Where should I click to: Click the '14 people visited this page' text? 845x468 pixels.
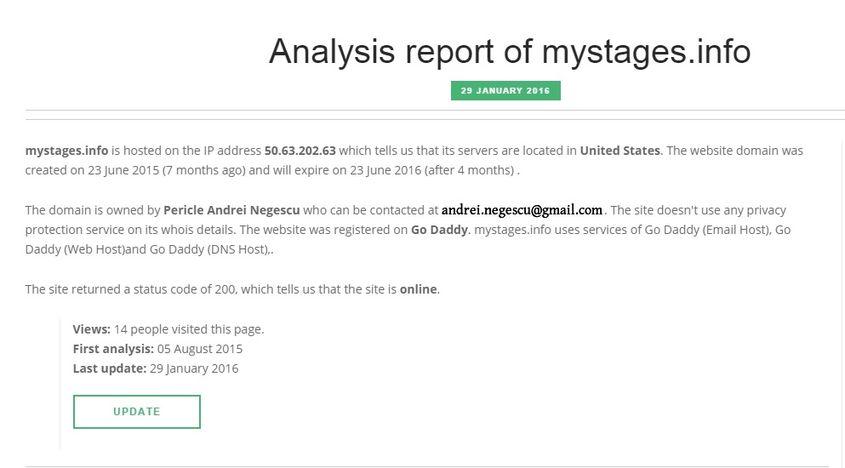point(189,329)
